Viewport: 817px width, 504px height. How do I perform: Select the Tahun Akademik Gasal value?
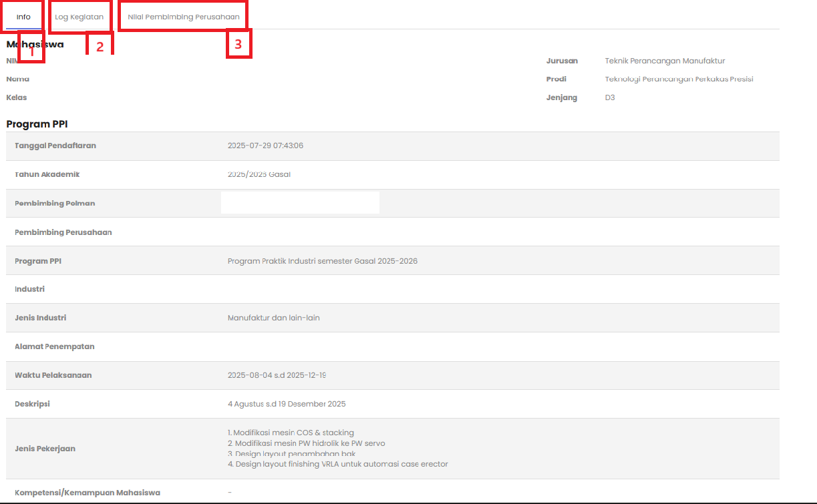click(x=259, y=174)
